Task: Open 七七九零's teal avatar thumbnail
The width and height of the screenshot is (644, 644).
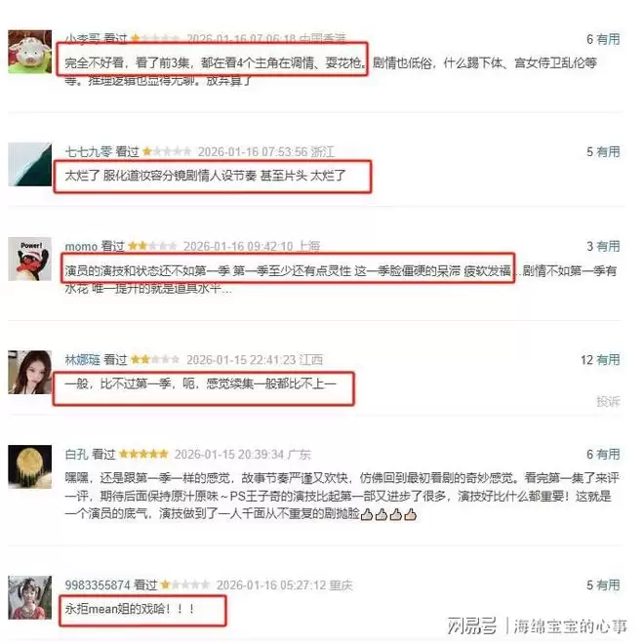Action: [30, 164]
